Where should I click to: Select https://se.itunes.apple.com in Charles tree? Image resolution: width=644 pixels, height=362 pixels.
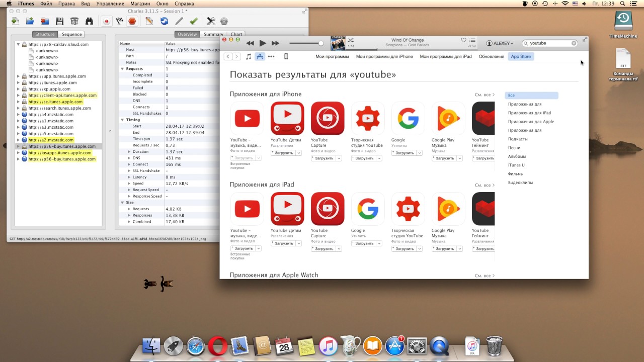coord(55,102)
